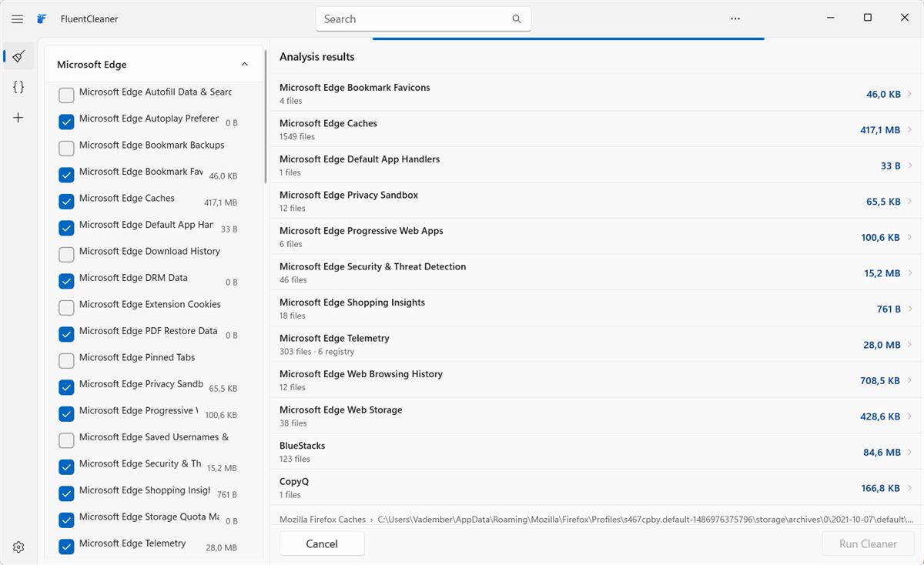Viewport: 924px width, 565px height.
Task: Expand Default App Handlers result chevron
Action: pos(909,165)
